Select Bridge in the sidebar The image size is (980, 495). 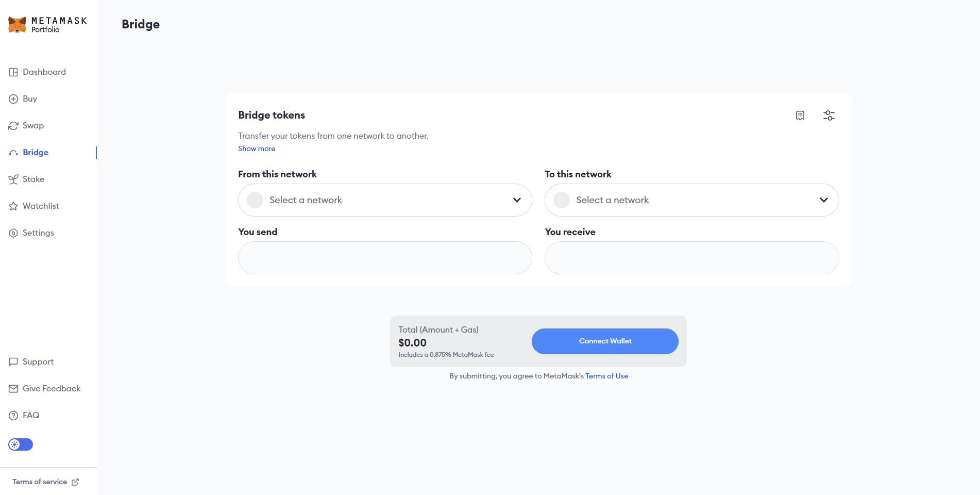pyautogui.click(x=36, y=153)
